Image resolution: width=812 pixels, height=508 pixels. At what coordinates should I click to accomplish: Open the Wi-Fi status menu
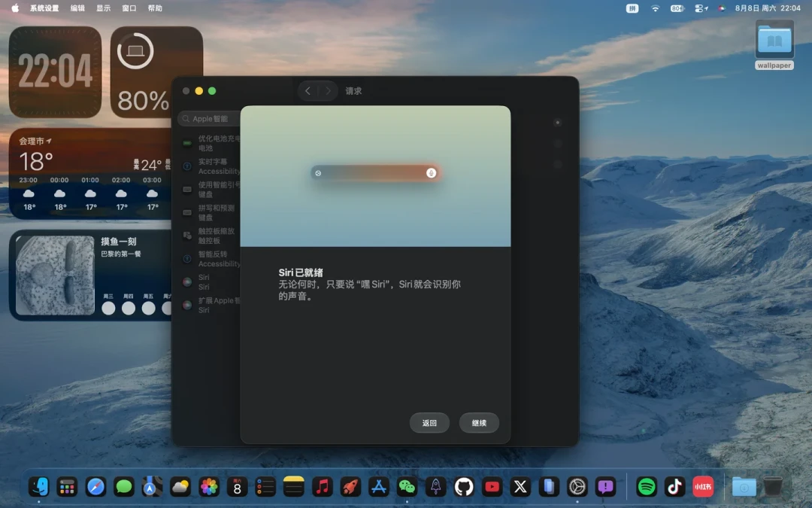point(655,8)
